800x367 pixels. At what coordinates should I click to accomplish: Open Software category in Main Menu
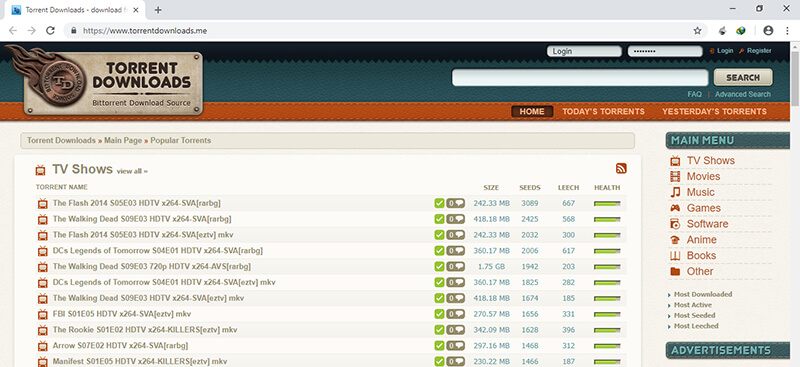[x=707, y=224]
